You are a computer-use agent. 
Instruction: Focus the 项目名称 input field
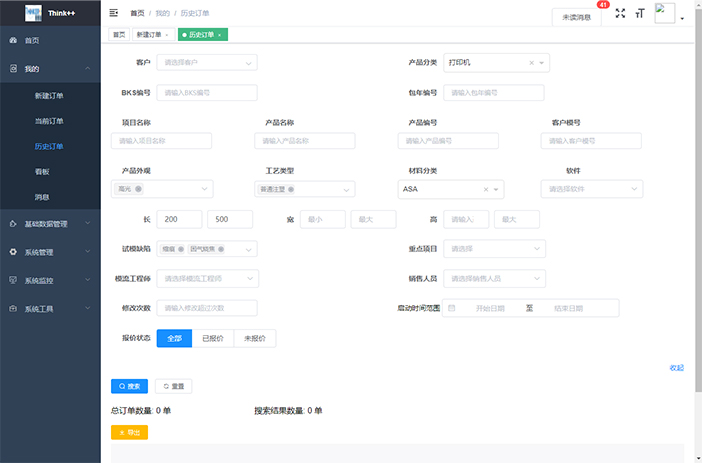(161, 141)
